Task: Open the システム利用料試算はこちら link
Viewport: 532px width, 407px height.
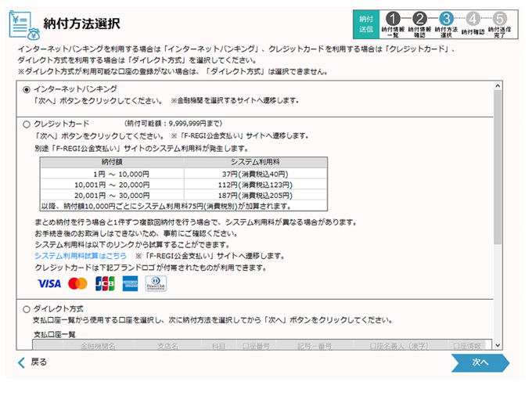Action: tap(82, 256)
